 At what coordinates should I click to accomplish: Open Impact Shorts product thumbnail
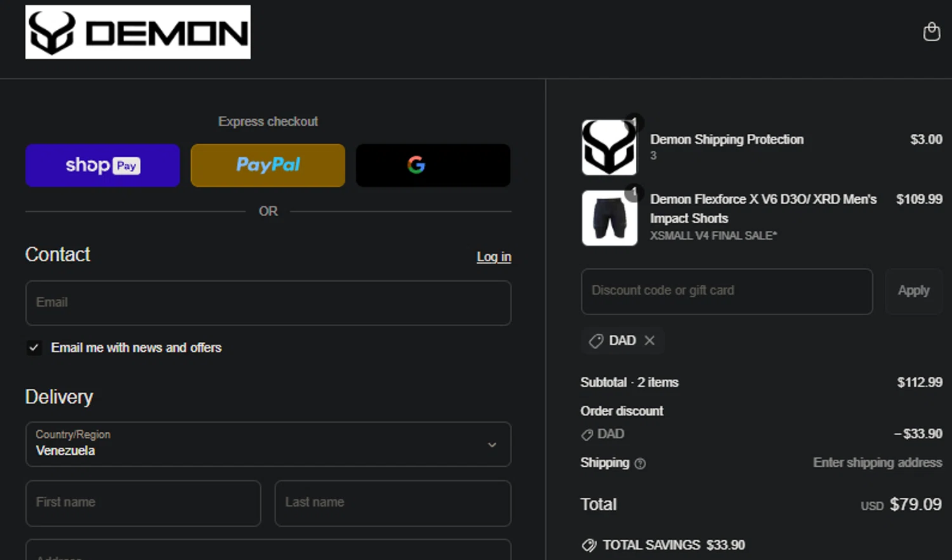[x=609, y=218]
